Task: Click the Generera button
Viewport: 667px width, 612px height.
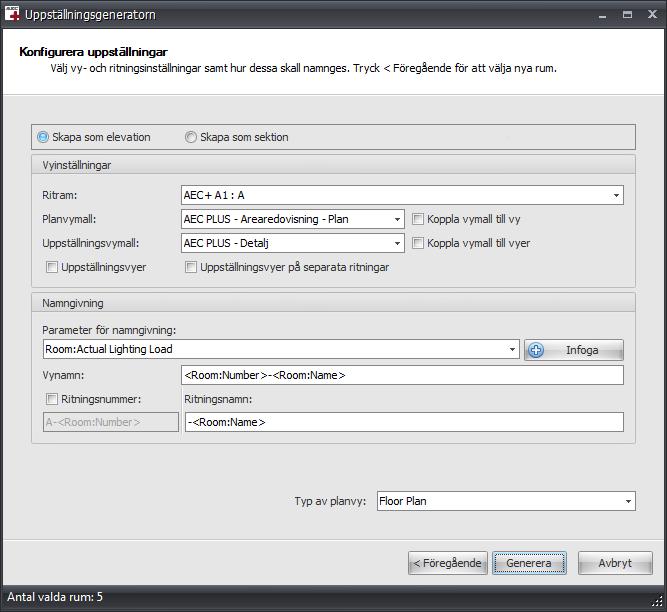Action: point(529,563)
